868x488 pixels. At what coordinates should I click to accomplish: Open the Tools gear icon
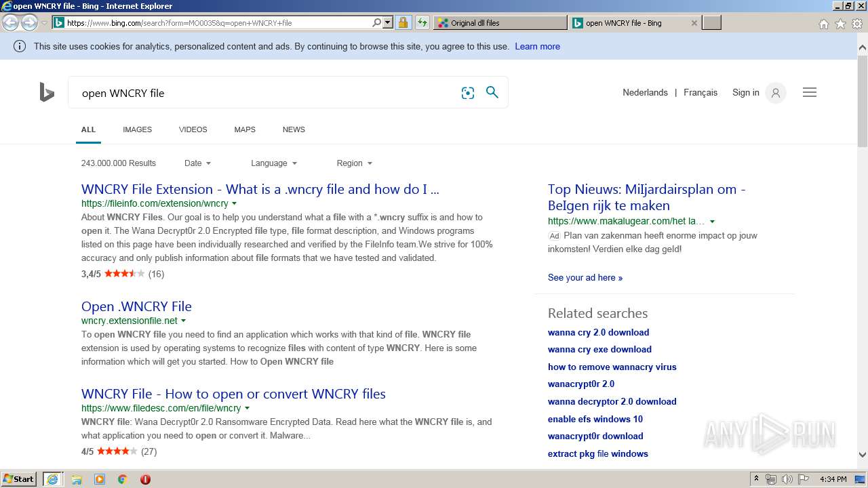pos(857,24)
